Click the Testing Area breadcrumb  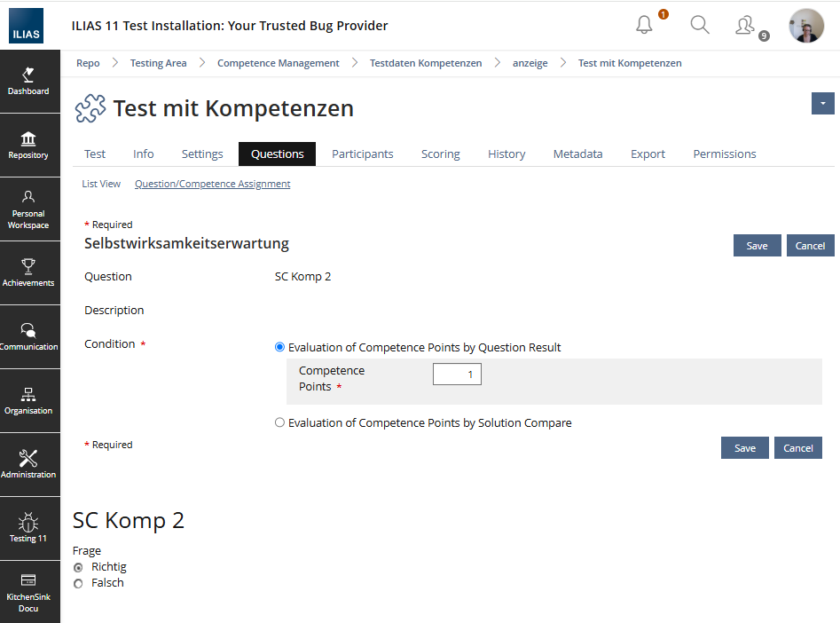click(158, 63)
